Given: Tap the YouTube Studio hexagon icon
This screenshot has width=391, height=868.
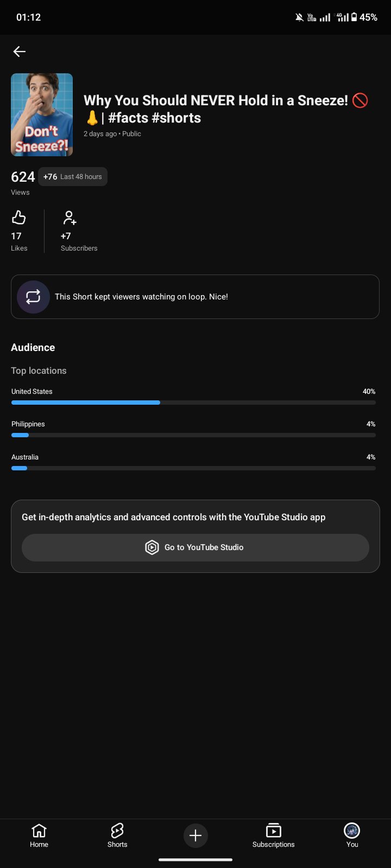Looking at the screenshot, I should pyautogui.click(x=152, y=547).
